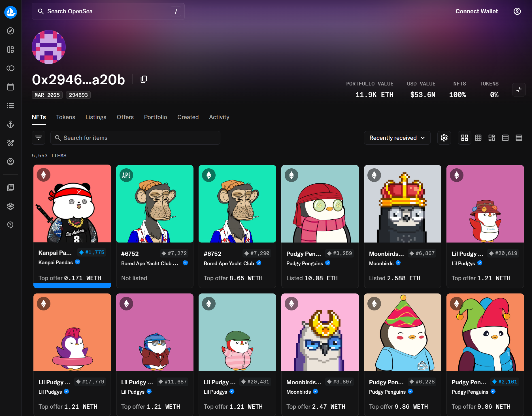Click the Search for items field
532x416 pixels.
(x=135, y=138)
